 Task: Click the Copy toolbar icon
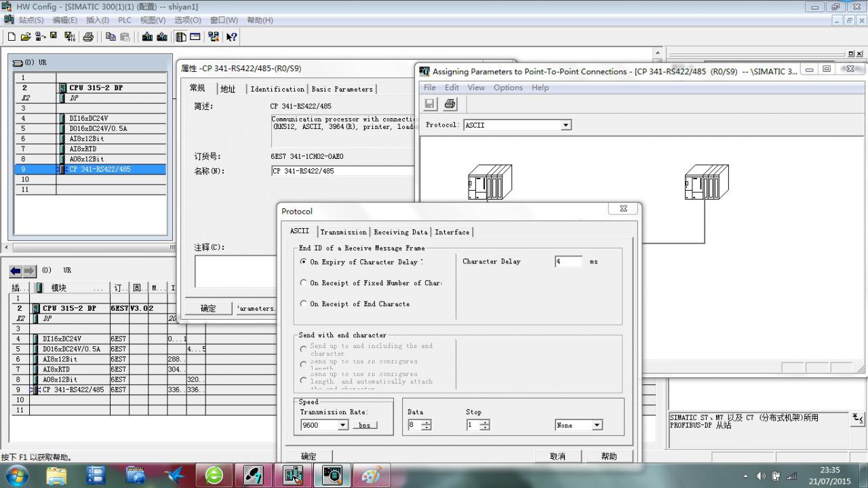[x=111, y=37]
